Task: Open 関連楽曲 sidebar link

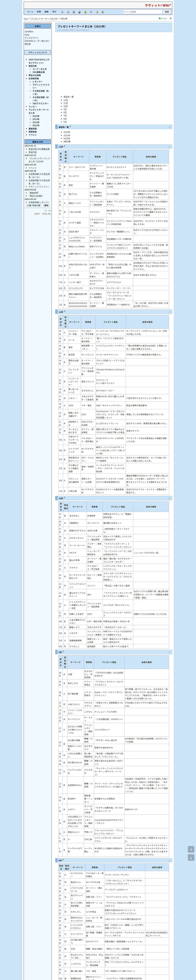Action: (33, 132)
